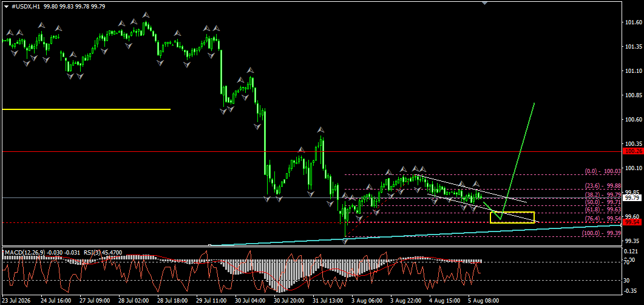Select the (76.4) - 99.54 Fibonacci label

[x=603, y=219]
